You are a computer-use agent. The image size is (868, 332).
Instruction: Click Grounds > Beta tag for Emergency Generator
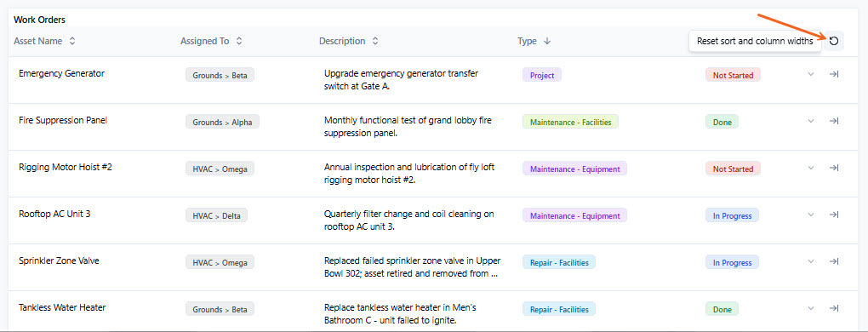coord(220,75)
